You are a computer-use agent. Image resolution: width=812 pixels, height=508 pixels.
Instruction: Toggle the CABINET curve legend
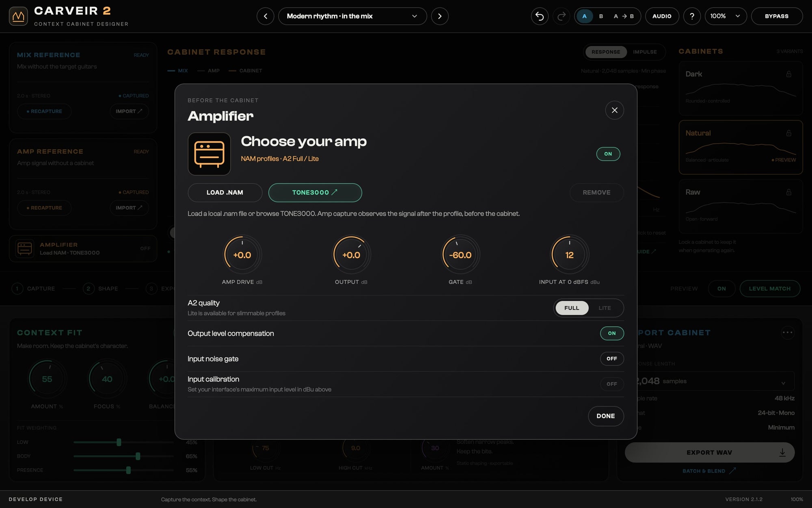pyautogui.click(x=245, y=71)
